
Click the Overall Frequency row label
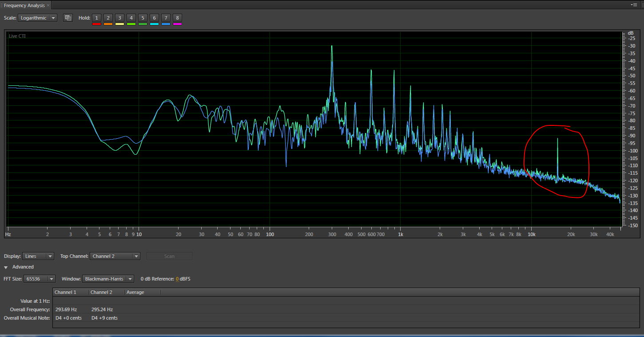click(x=30, y=309)
